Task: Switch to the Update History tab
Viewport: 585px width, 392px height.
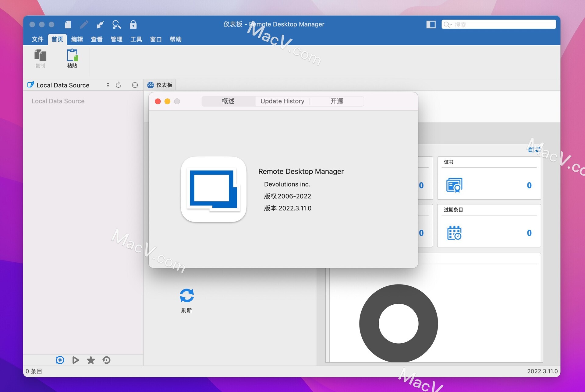Action: pyautogui.click(x=282, y=101)
